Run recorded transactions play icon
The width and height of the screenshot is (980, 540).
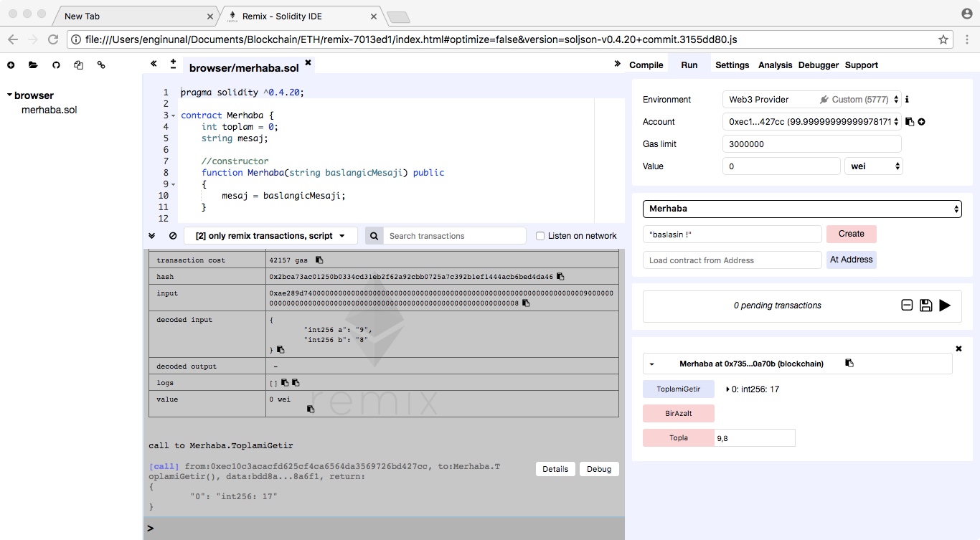tap(945, 305)
